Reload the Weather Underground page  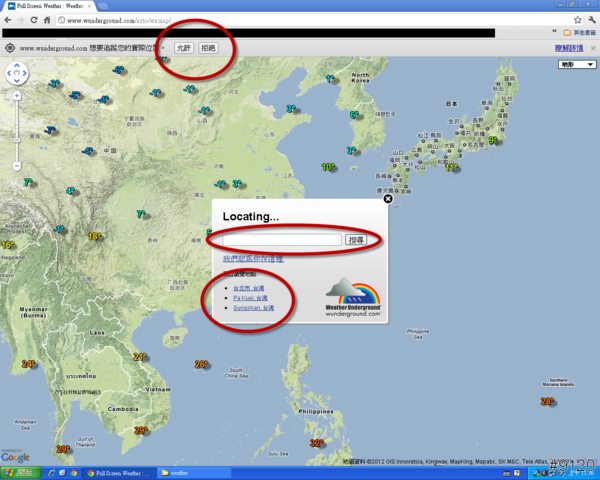(34, 20)
